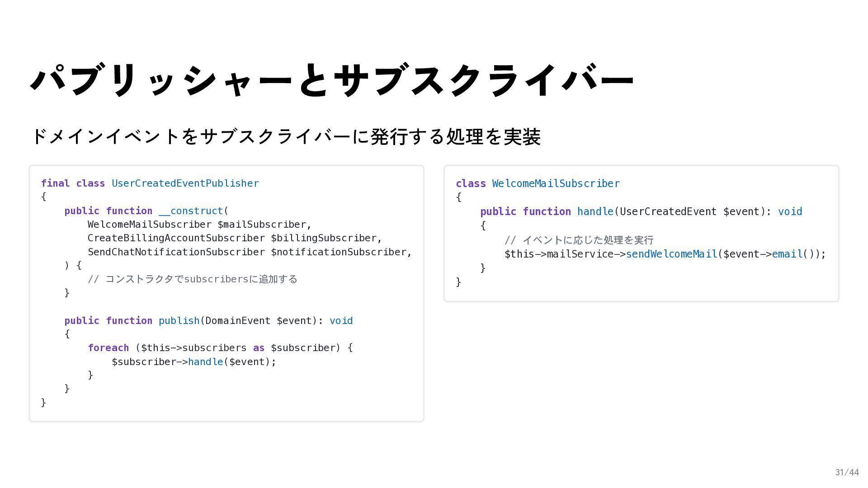Click the slide title パブリッシャーとサブスクライバー

(x=332, y=80)
